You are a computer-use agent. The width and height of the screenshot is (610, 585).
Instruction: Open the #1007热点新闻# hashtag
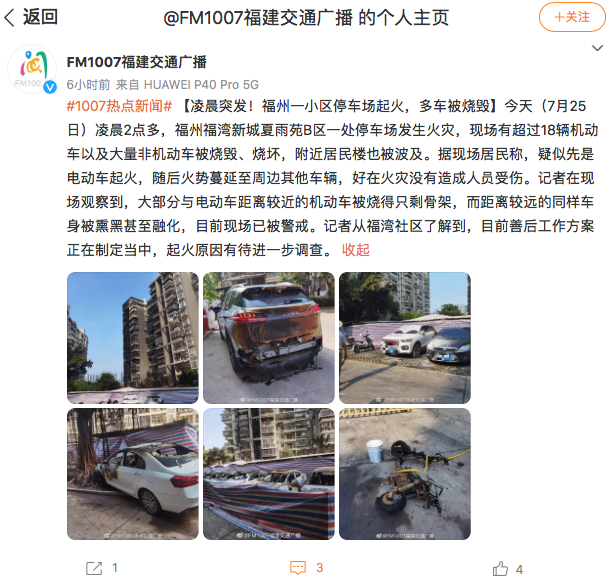coord(119,106)
